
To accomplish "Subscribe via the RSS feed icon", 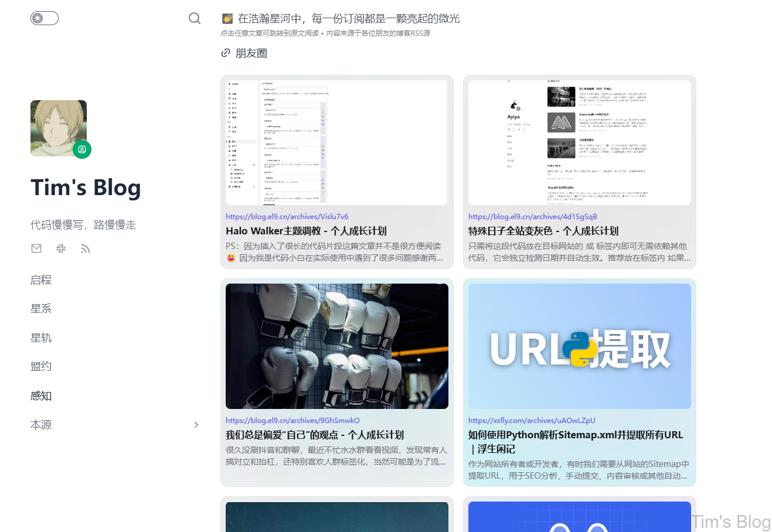I will (x=85, y=248).
